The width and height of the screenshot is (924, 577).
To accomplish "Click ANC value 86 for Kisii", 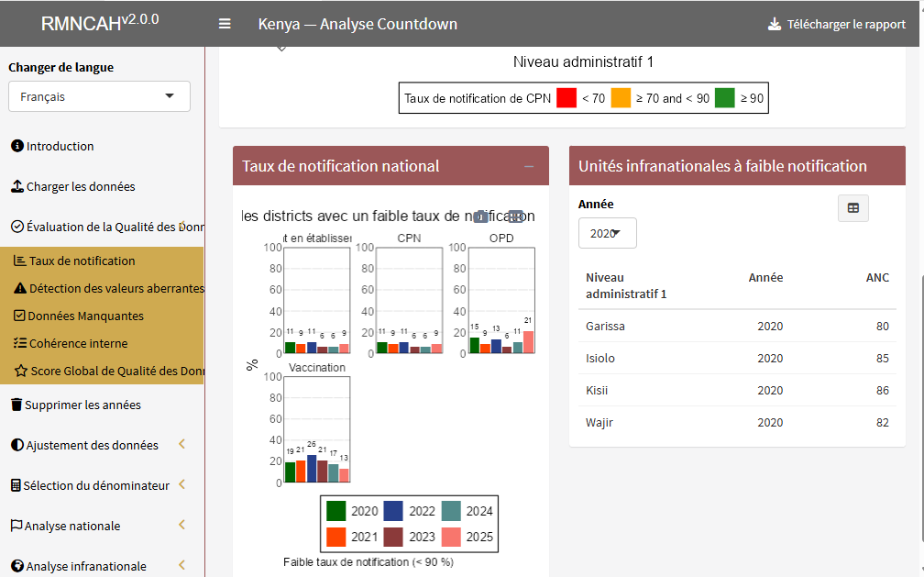I will tap(882, 390).
